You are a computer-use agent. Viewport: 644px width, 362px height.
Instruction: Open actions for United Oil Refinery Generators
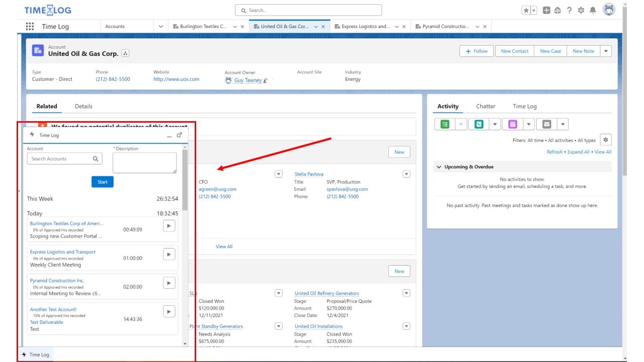coord(407,293)
